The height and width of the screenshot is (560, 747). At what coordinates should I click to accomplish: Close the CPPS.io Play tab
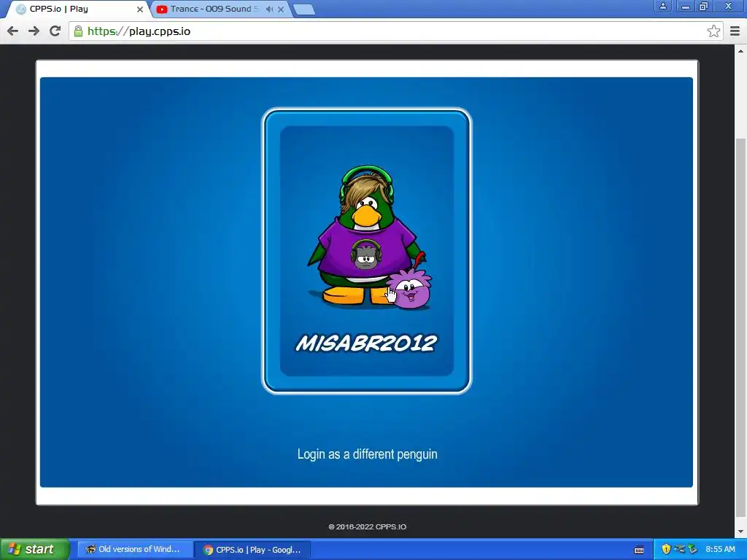tap(140, 9)
